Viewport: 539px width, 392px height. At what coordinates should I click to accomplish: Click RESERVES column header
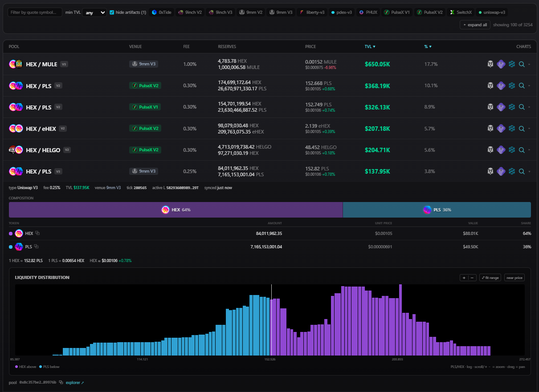coord(227,46)
